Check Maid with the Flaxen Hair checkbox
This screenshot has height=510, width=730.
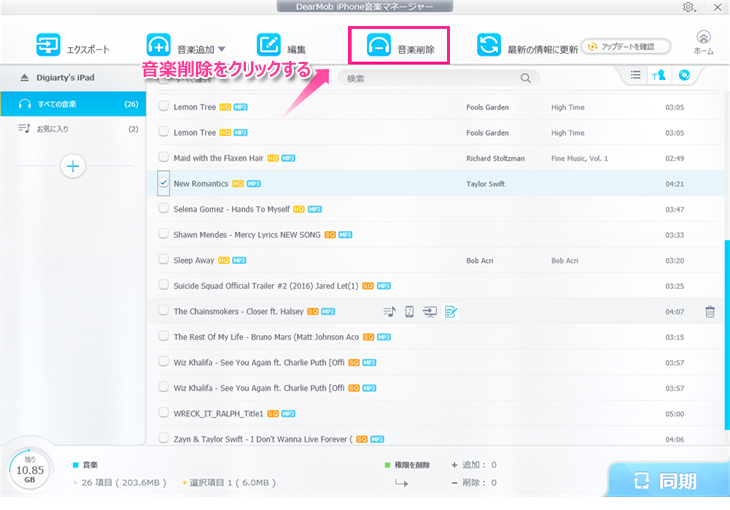click(163, 157)
